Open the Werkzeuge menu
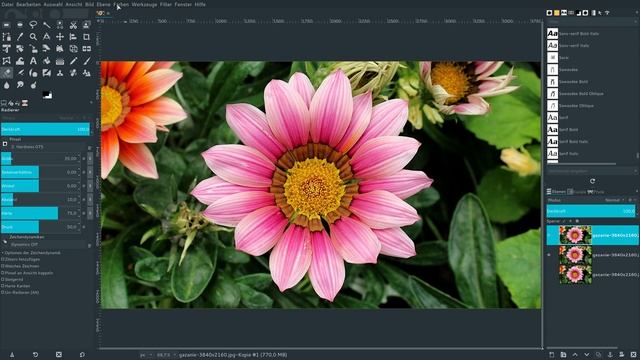The width and height of the screenshot is (640, 360). coord(144,4)
